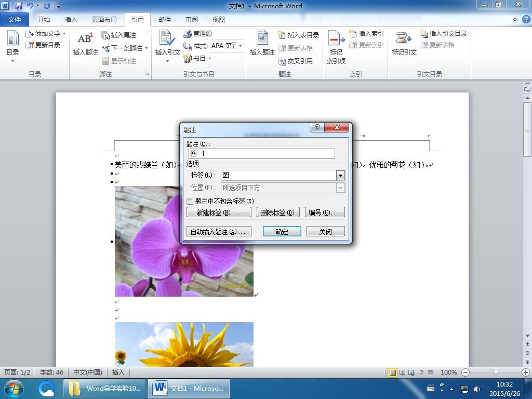532x399 pixels.
Task: Click Select Browse Object circle button
Action: [x=527, y=353]
